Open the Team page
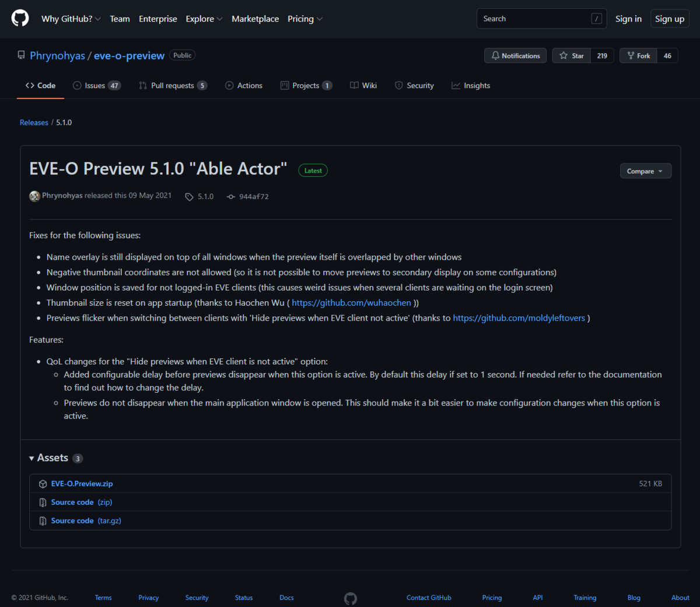The width and height of the screenshot is (700, 607). click(120, 19)
